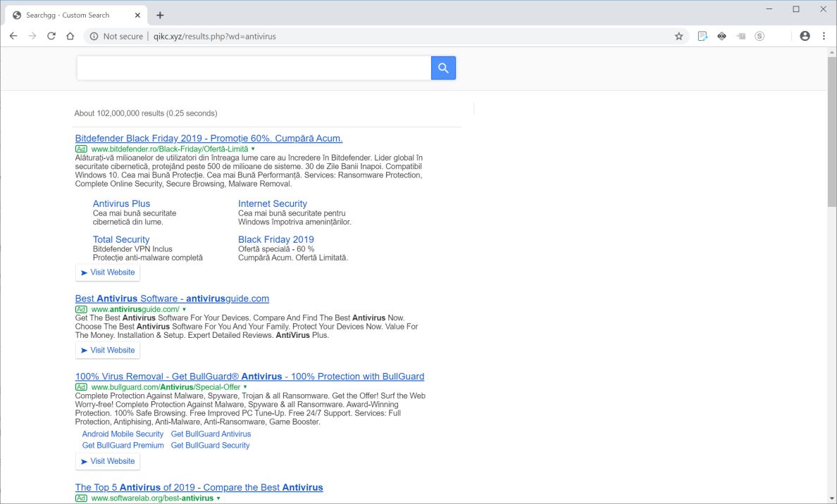
Task: Open the Get BullGuard Premium link
Action: click(123, 445)
